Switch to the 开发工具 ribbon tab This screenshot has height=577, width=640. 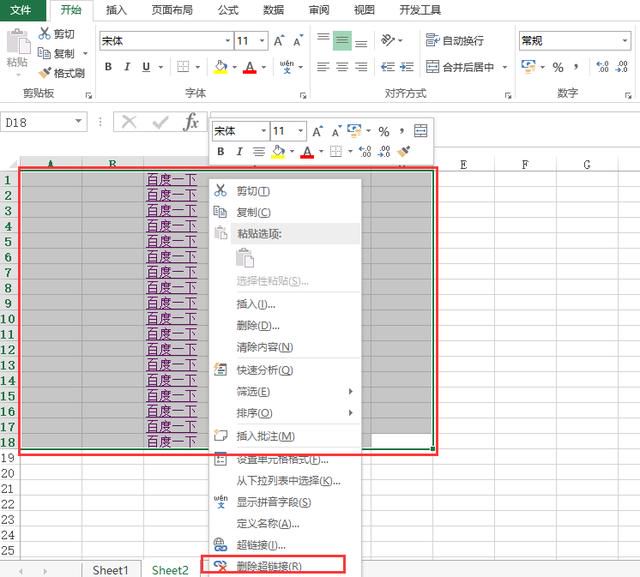tap(420, 10)
